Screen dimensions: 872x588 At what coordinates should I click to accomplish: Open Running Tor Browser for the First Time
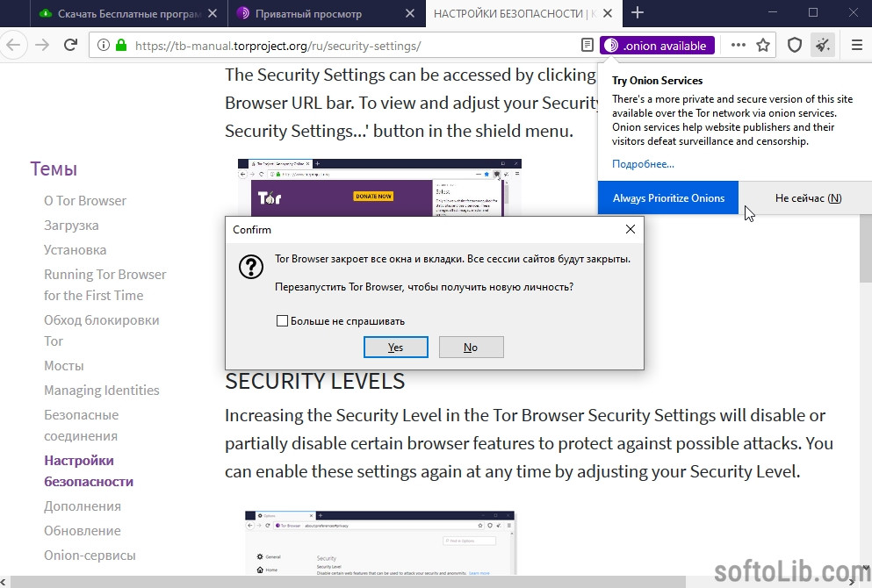pos(105,284)
